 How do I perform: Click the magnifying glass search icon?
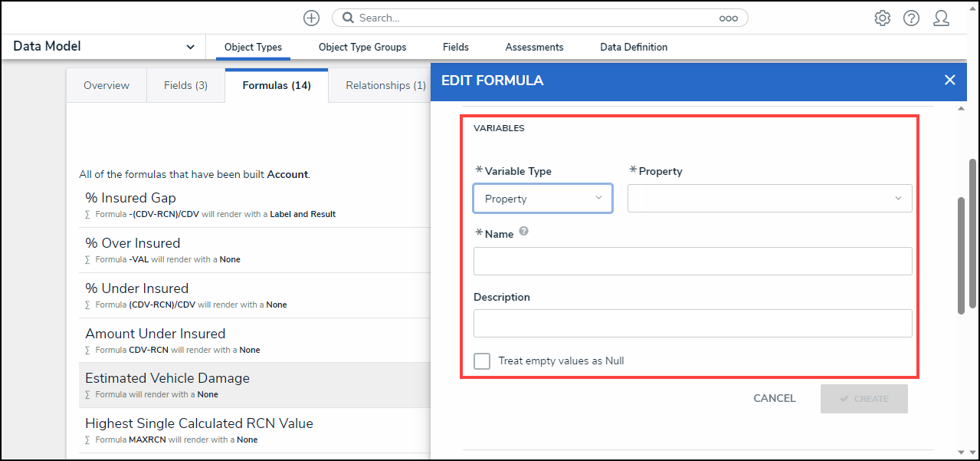[x=348, y=18]
